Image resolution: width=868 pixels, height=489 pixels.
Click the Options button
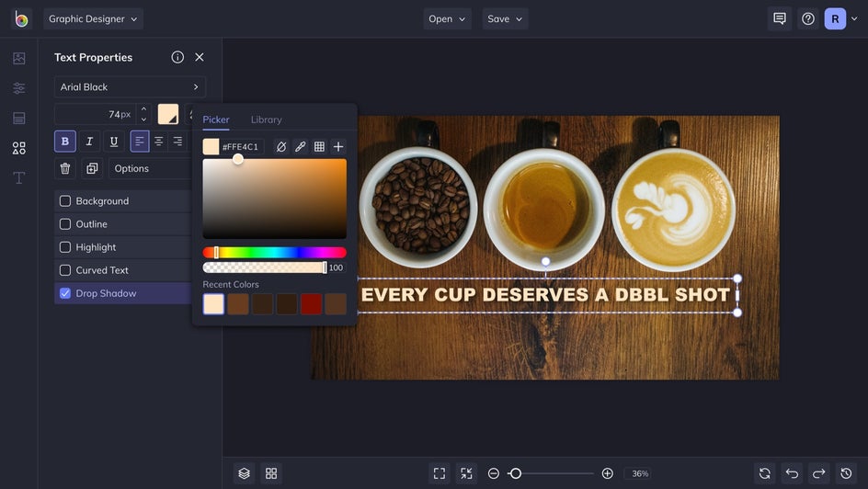pyautogui.click(x=151, y=168)
